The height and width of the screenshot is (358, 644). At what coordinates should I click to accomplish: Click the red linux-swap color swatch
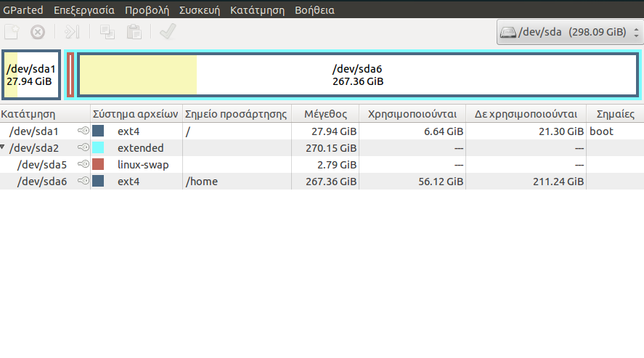[x=98, y=165]
